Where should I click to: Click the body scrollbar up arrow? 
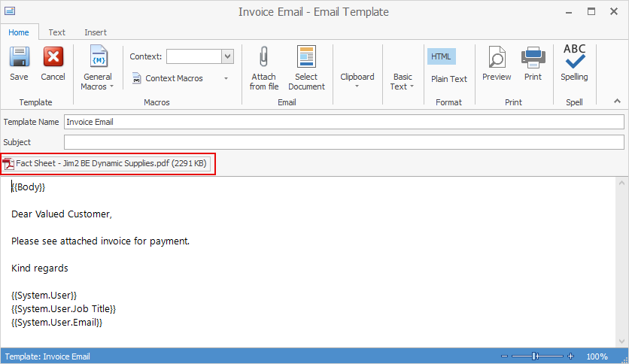coord(621,183)
